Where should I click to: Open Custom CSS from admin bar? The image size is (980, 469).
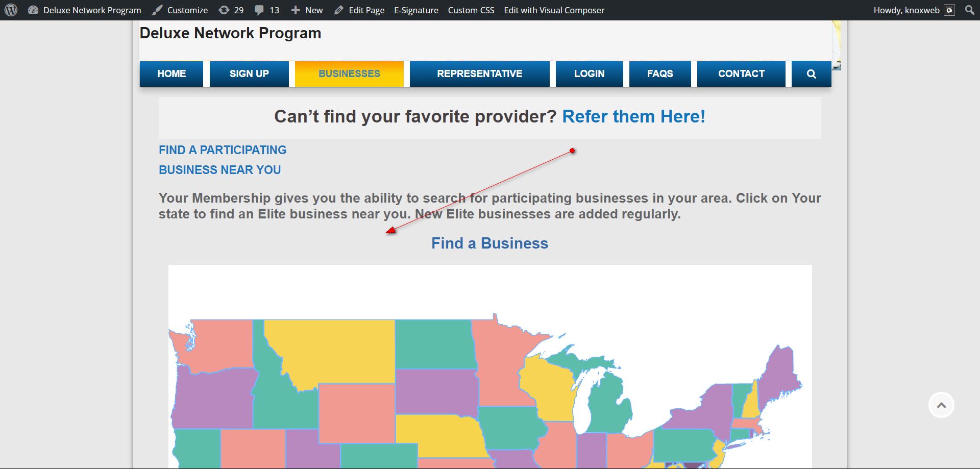click(x=471, y=10)
